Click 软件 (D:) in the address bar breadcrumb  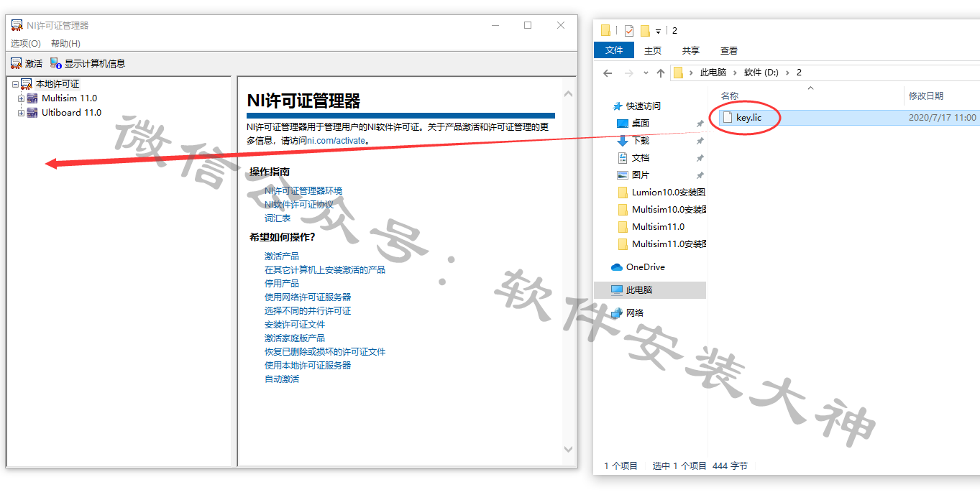pos(761,73)
